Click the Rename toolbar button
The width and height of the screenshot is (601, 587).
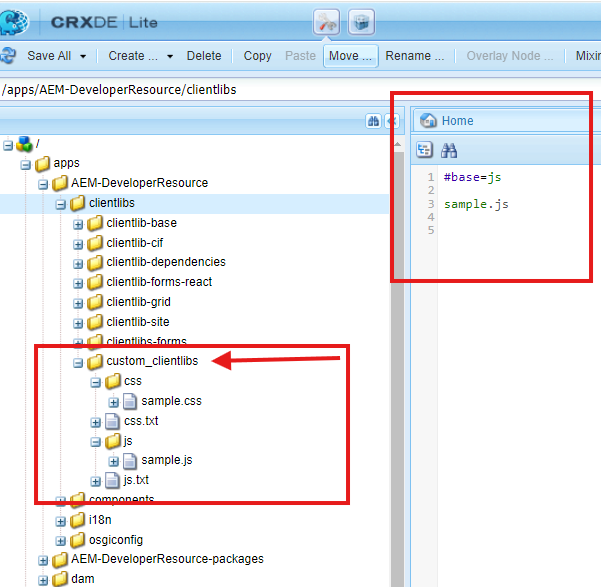(414, 56)
